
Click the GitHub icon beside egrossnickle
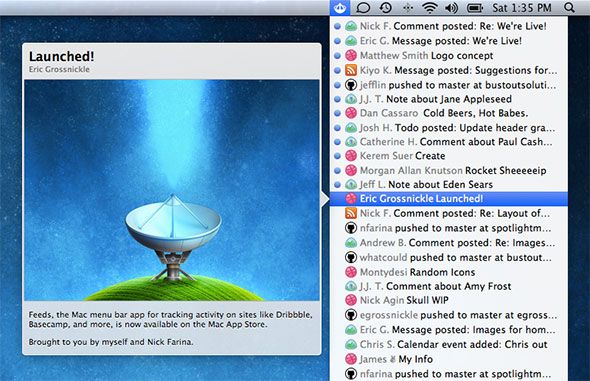click(351, 315)
